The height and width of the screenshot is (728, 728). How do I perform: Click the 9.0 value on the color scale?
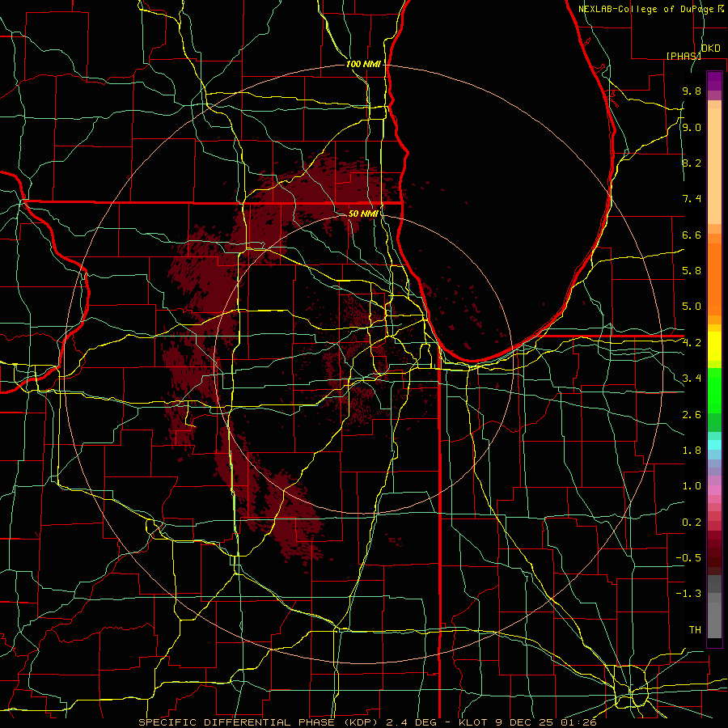click(692, 128)
